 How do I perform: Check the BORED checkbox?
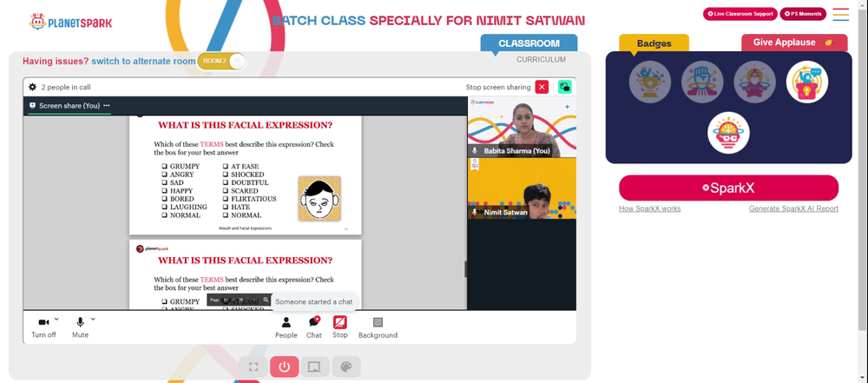point(164,199)
